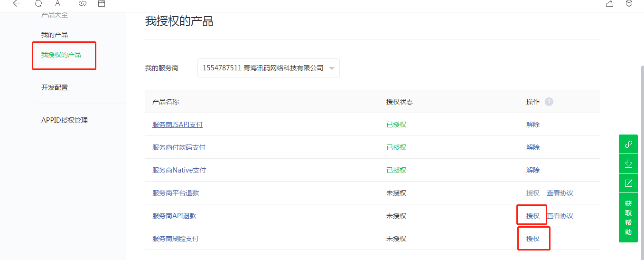Image resolution: width=644 pixels, height=260 pixels.
Task: Click the 我授权的产品 page heading
Action: [x=179, y=21]
